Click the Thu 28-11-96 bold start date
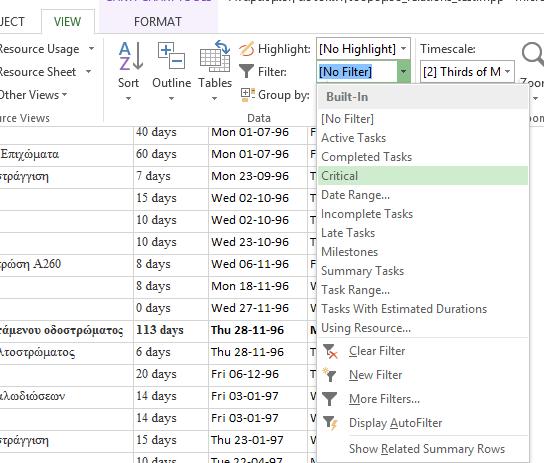Image resolution: width=544 pixels, height=463 pixels. click(x=258, y=330)
